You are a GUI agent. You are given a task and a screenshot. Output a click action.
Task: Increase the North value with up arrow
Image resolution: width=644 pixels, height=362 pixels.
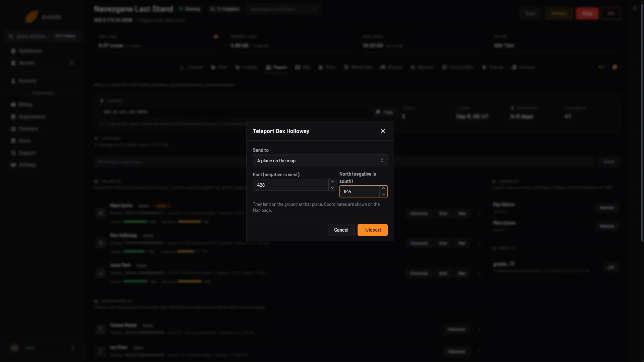(x=383, y=188)
